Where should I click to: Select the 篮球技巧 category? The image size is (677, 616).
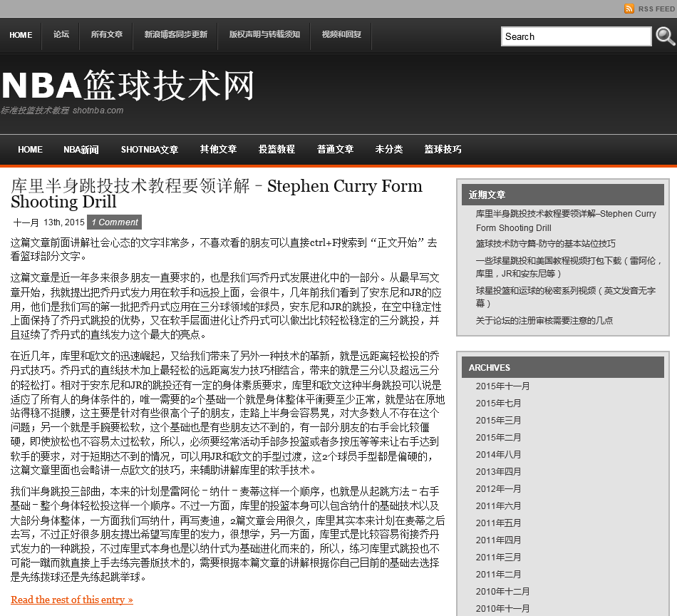point(443,150)
